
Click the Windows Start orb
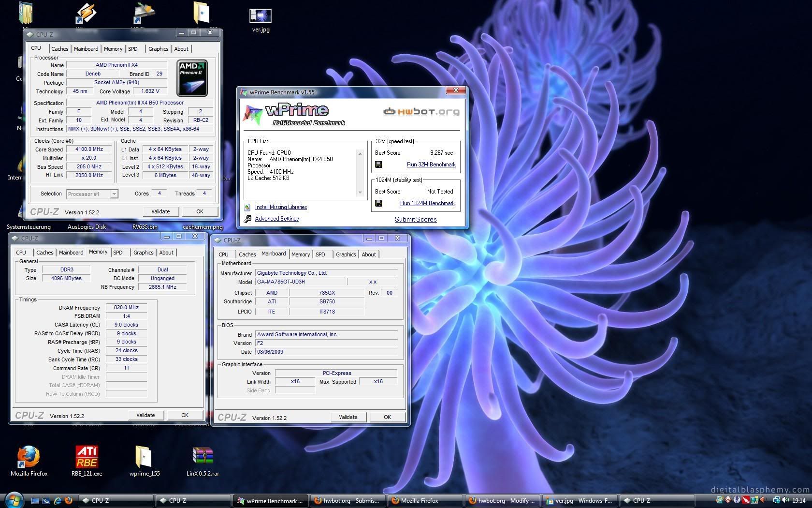(x=14, y=500)
